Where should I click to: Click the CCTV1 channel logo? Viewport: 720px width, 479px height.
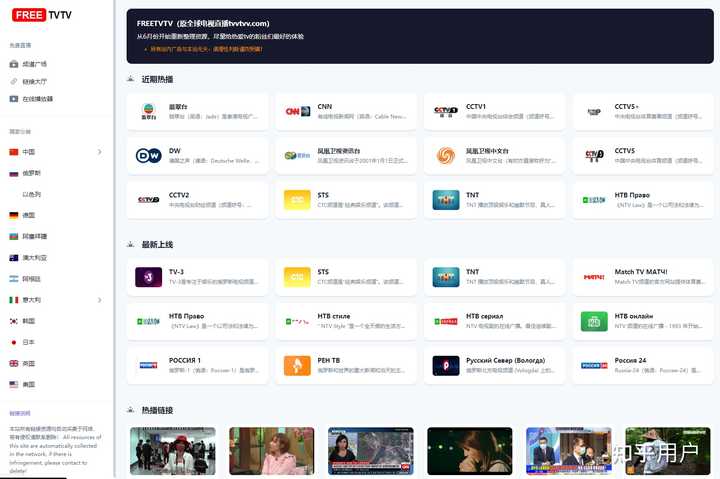coord(446,112)
